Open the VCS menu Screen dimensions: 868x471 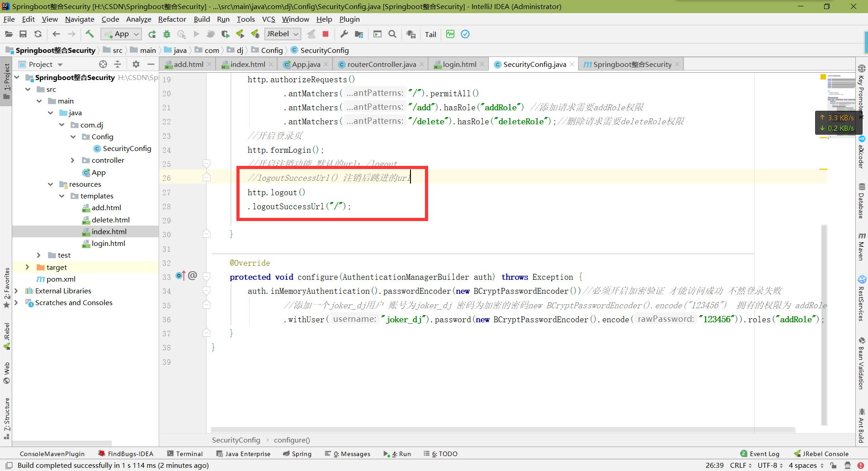[x=269, y=19]
